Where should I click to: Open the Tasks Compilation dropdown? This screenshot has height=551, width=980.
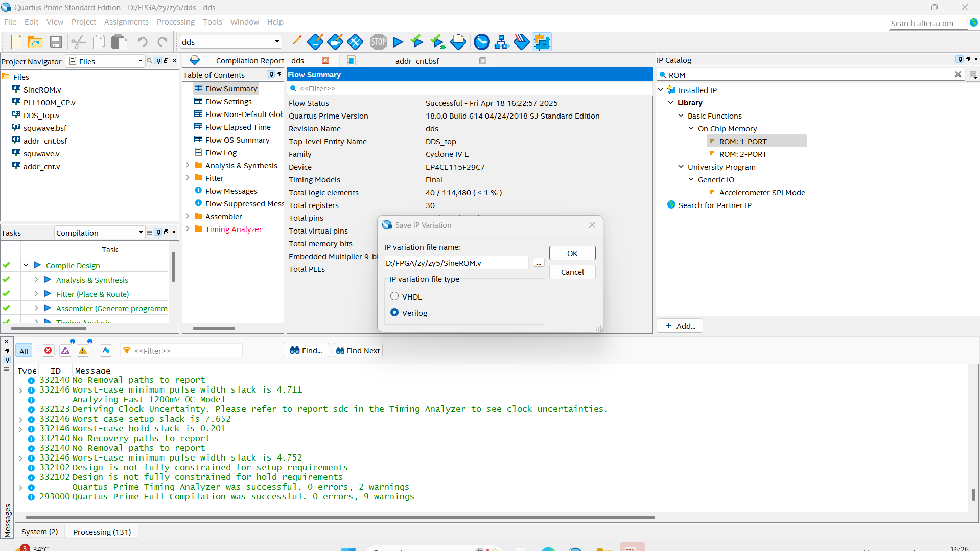pos(141,233)
